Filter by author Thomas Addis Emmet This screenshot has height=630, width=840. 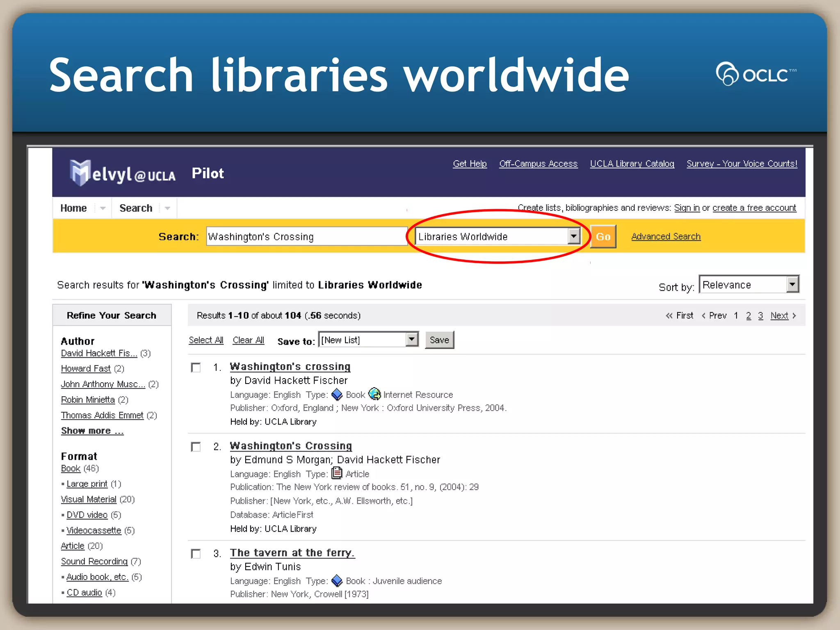point(102,415)
